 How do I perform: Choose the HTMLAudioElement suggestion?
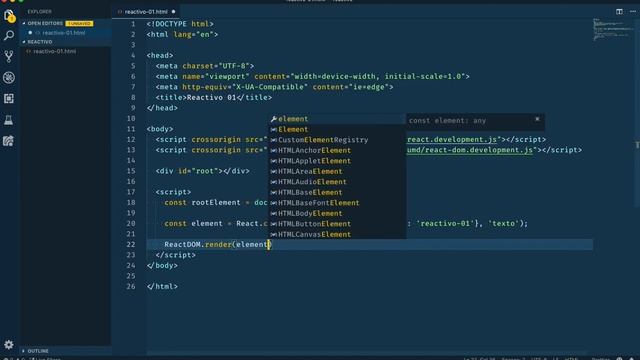[337, 182]
